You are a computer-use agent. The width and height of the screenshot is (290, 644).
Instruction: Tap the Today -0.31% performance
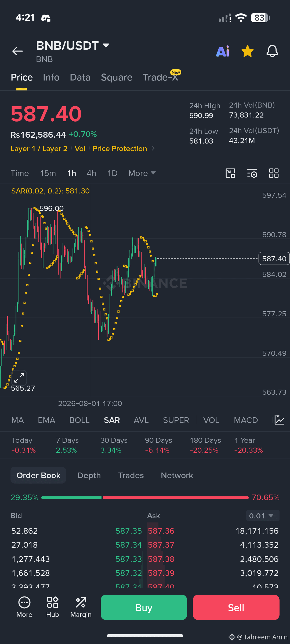coord(24,445)
